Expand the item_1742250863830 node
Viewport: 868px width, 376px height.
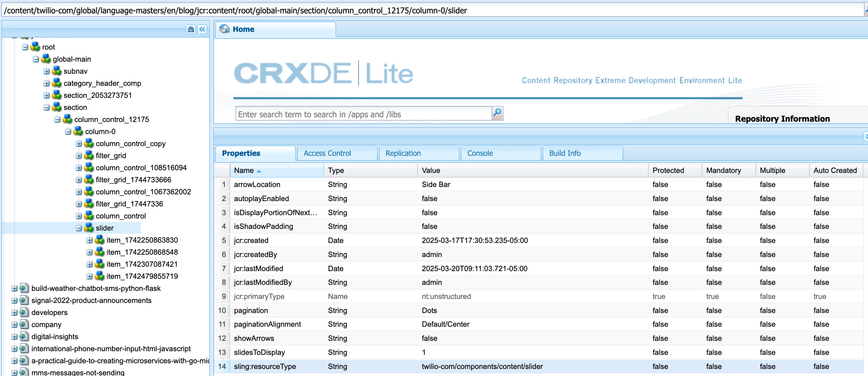pyautogui.click(x=90, y=240)
